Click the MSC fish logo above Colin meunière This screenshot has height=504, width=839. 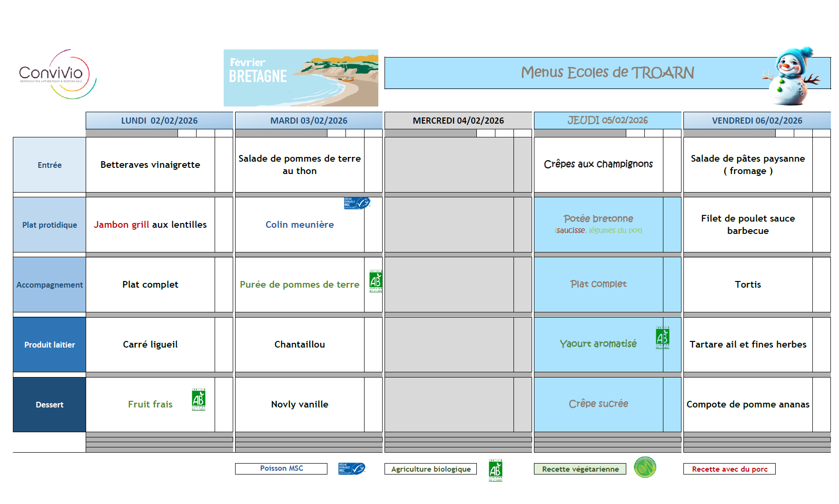tap(356, 203)
